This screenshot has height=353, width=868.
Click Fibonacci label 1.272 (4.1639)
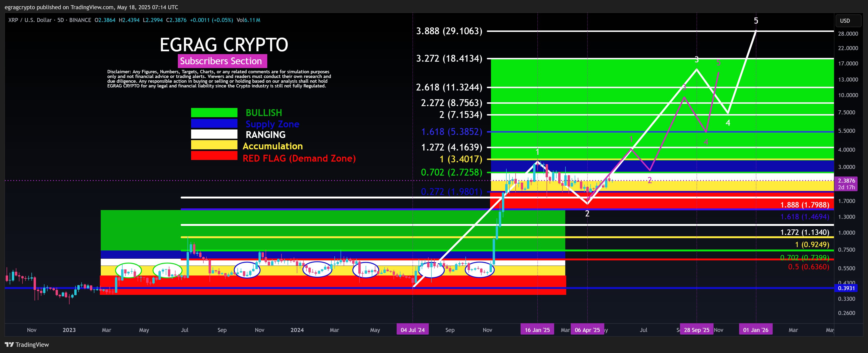452,147
